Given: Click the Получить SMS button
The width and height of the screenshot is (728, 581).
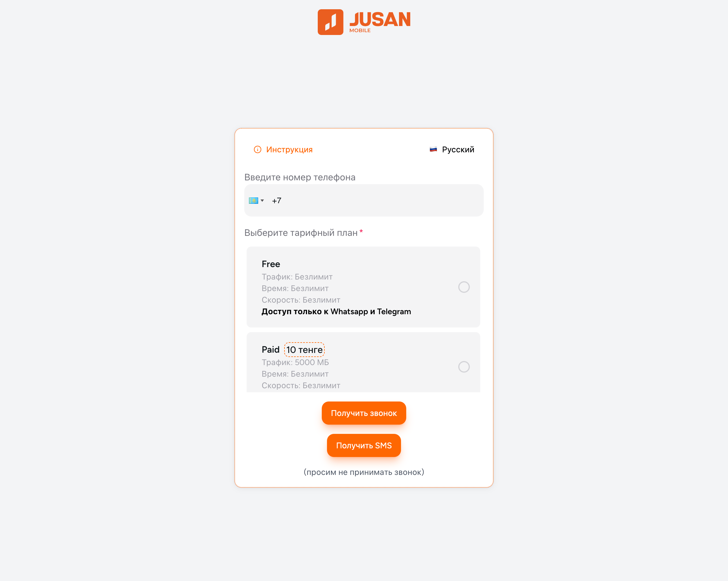Looking at the screenshot, I should 364,445.
